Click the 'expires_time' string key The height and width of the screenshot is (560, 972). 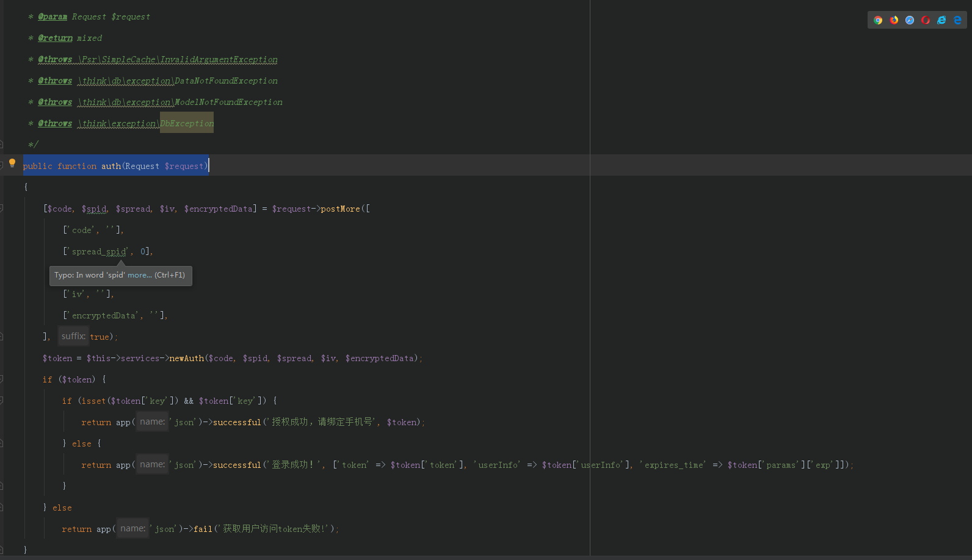pyautogui.click(x=674, y=465)
